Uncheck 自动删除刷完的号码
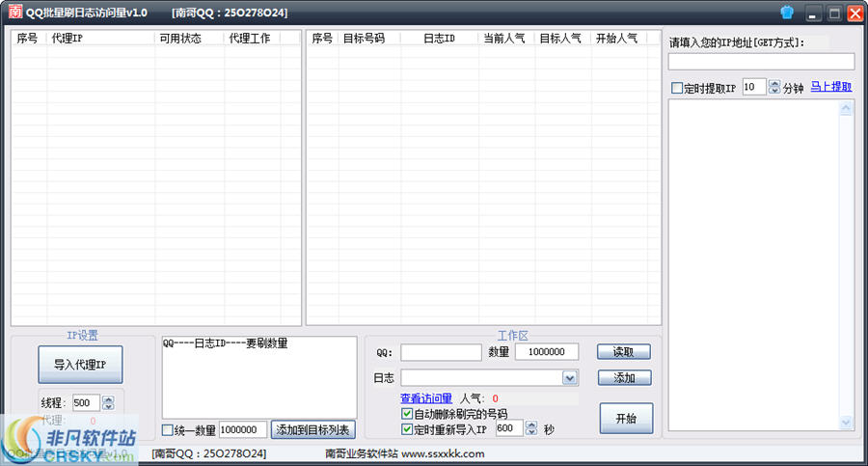Image resolution: width=868 pixels, height=466 pixels. (407, 413)
